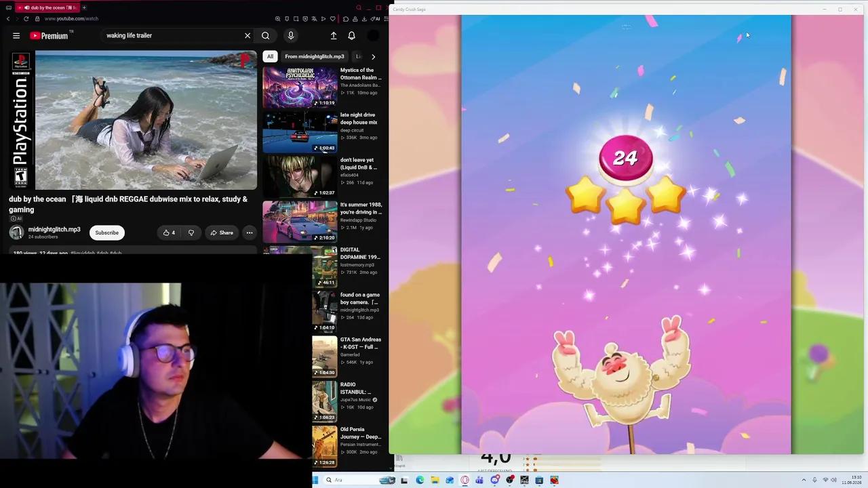Click the heart bookmark icon in address bar
The width and height of the screenshot is (868, 488).
(x=332, y=19)
